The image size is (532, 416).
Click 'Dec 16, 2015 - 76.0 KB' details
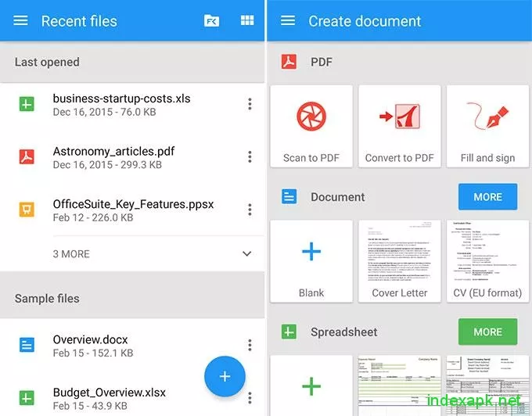pos(104,112)
